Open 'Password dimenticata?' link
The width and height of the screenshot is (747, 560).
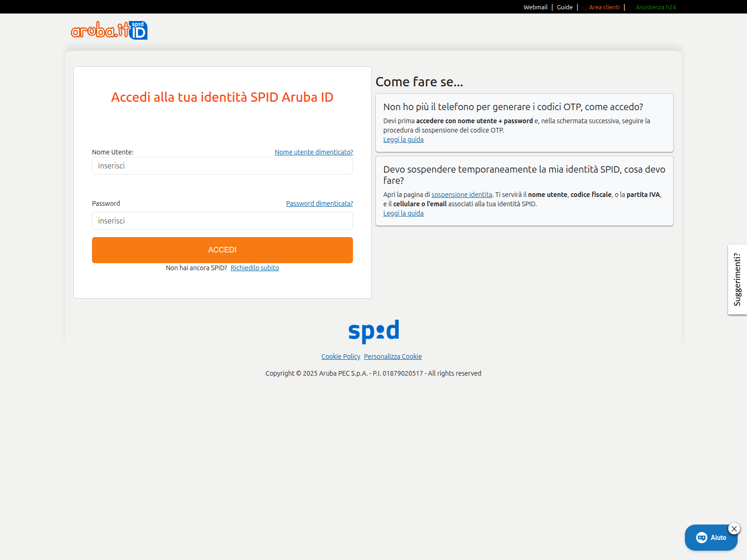coord(319,203)
